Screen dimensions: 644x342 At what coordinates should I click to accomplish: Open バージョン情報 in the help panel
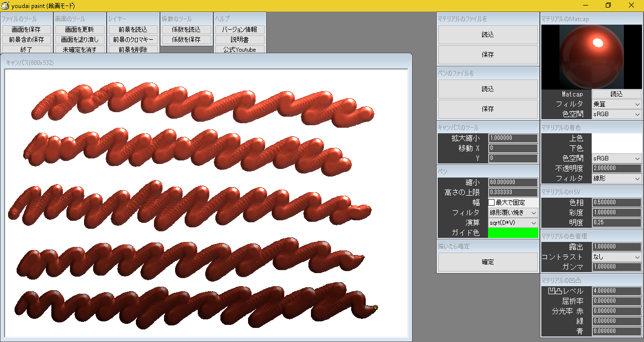point(239,30)
